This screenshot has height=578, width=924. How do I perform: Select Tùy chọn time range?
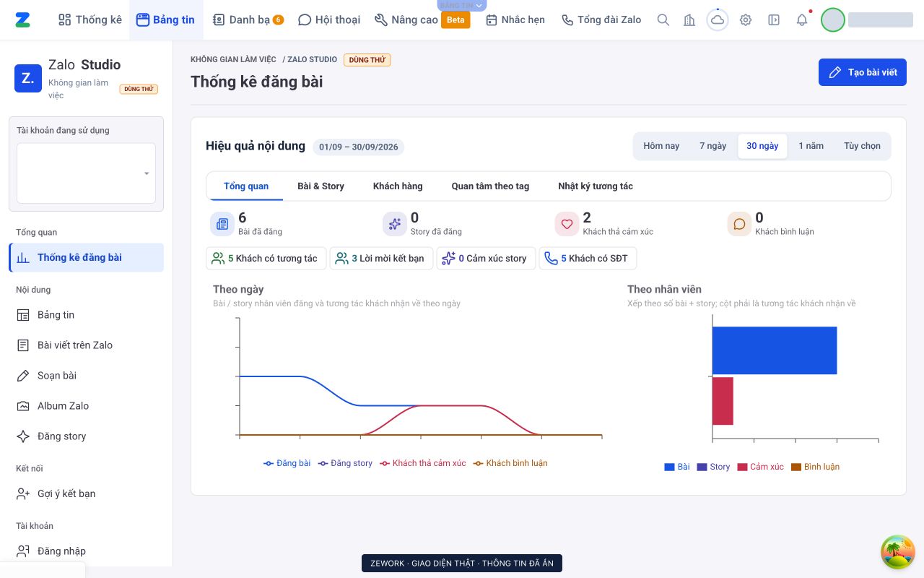pyautogui.click(x=862, y=146)
